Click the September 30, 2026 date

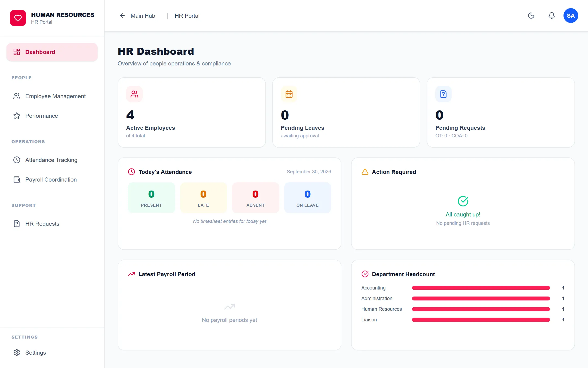coord(309,172)
